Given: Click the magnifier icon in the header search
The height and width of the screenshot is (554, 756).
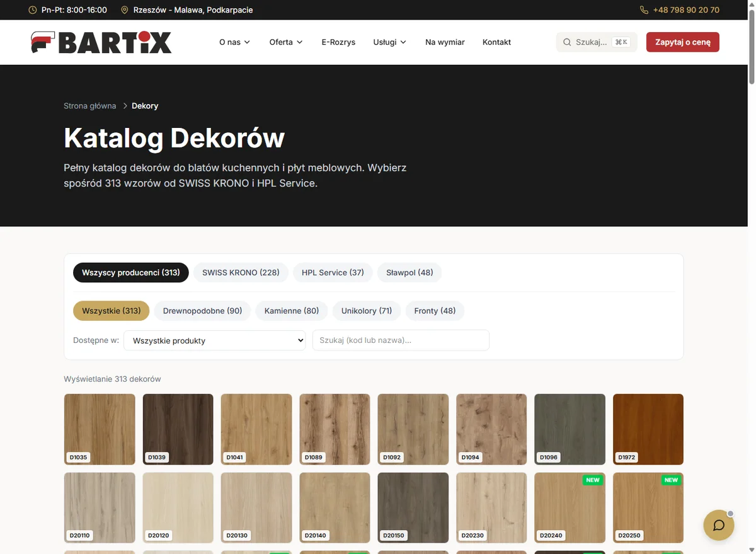Looking at the screenshot, I should 567,42.
